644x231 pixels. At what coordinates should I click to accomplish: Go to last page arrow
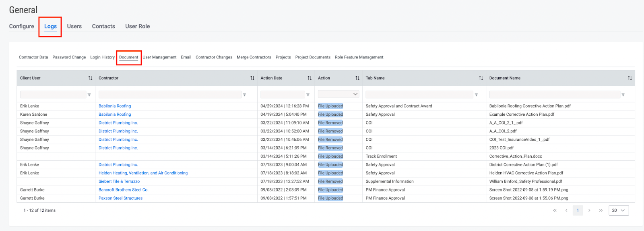[601, 210]
